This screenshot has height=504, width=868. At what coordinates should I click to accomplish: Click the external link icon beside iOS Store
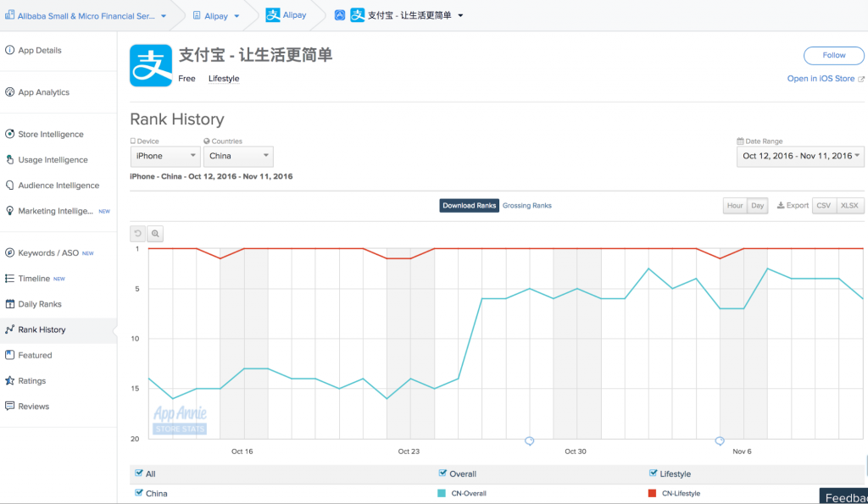(861, 79)
